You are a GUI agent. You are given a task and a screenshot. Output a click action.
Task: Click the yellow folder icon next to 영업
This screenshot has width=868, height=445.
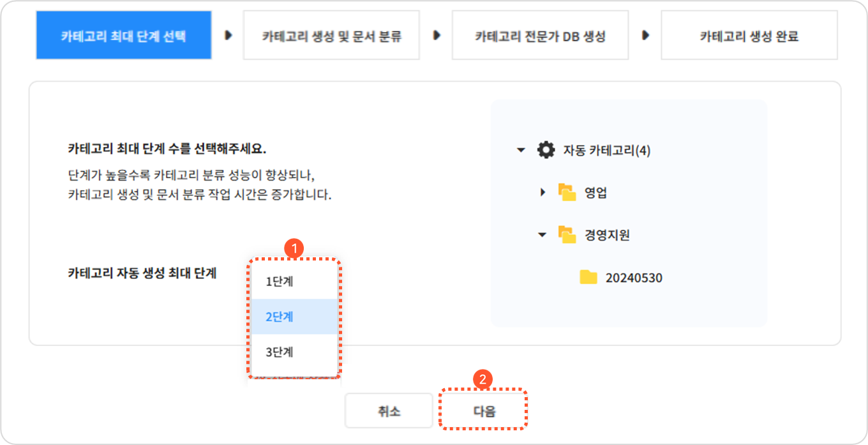[567, 192]
